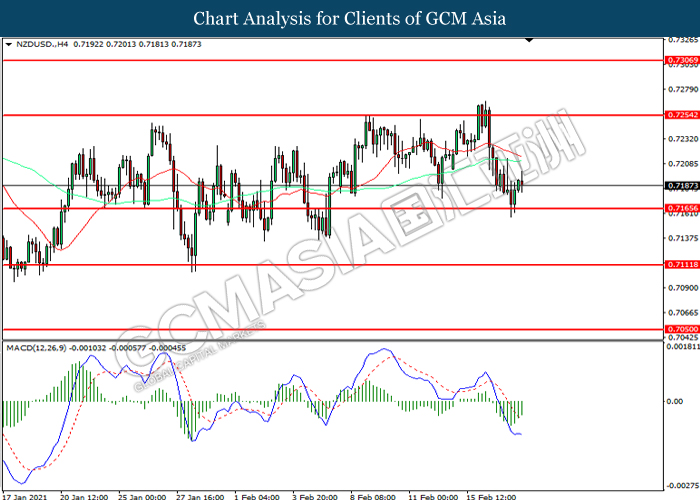
Task: Select the 0.70500 red price label
Action: coord(681,329)
